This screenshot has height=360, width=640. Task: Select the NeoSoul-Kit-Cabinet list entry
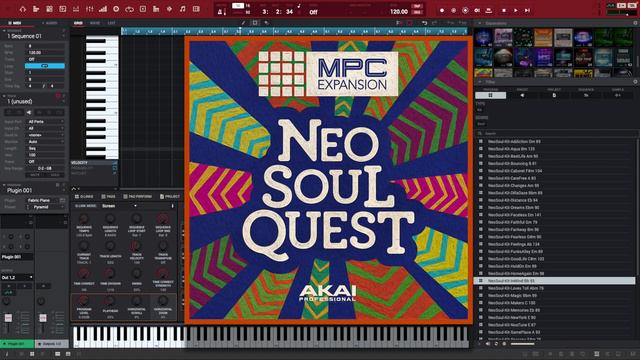555,171
